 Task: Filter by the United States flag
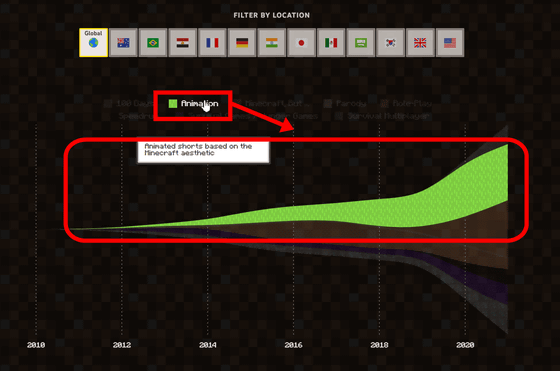coord(450,42)
